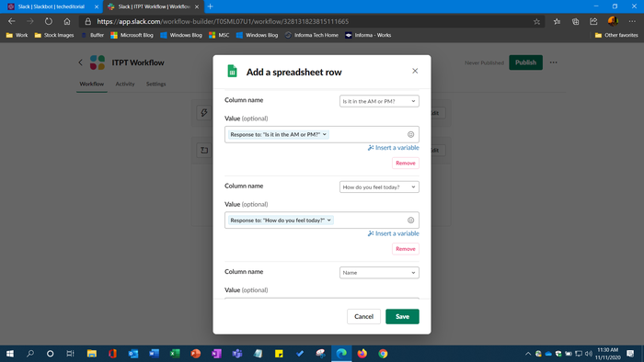
Task: Refresh the current page
Action: 49,21
